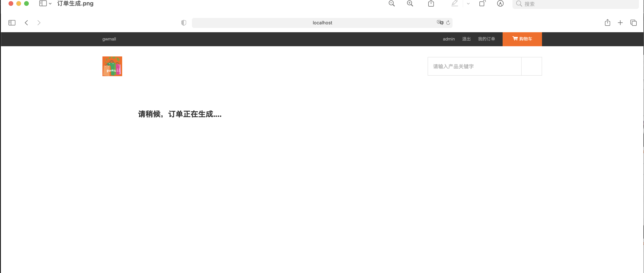Image resolution: width=644 pixels, height=273 pixels.
Task: Click the browser reload arrow icon
Action: (448, 23)
